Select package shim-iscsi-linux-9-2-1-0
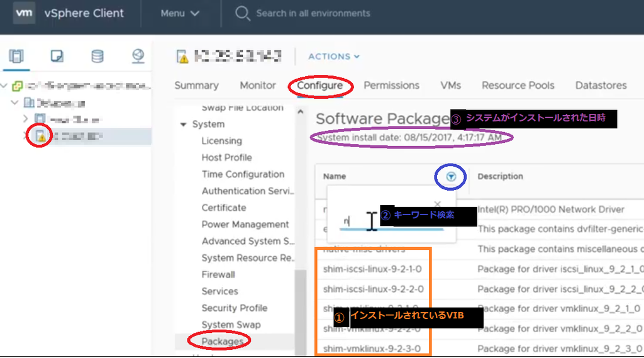The height and width of the screenshot is (358, 644). click(372, 269)
